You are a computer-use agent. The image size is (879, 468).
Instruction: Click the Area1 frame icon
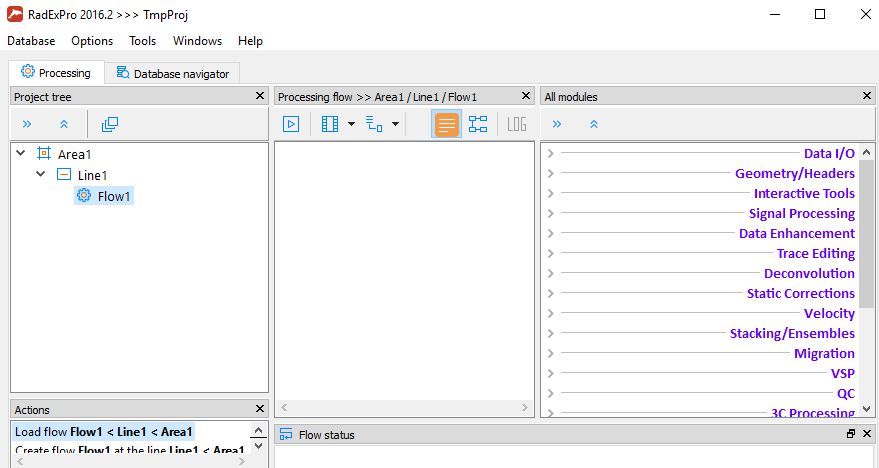(x=44, y=153)
